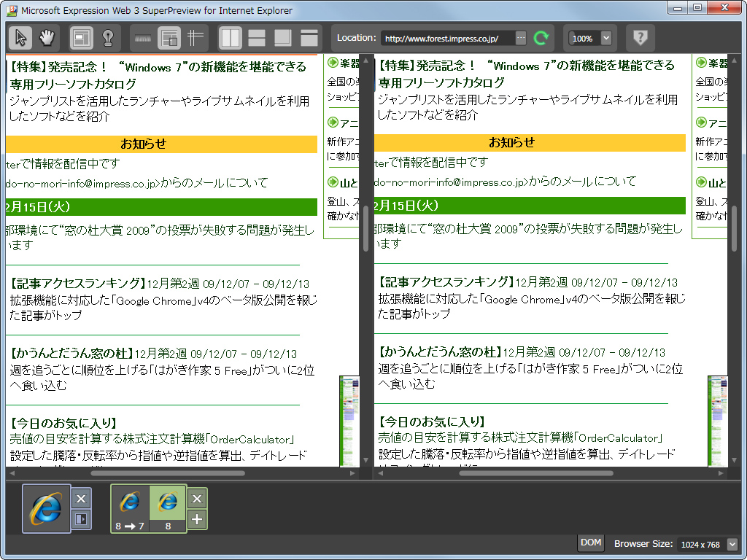Select the arrow selection tool
The image size is (747, 560).
[x=20, y=36]
